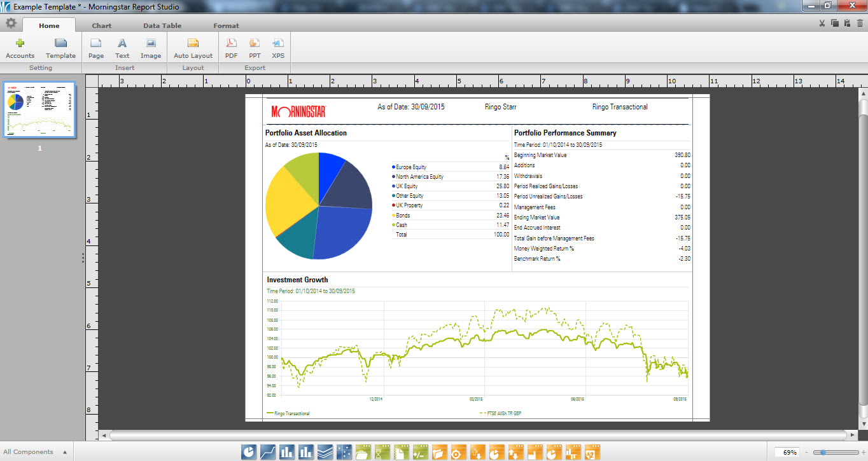The image size is (868, 461).
Task: Open Accounts with the green plus icon
Action: coord(20,48)
